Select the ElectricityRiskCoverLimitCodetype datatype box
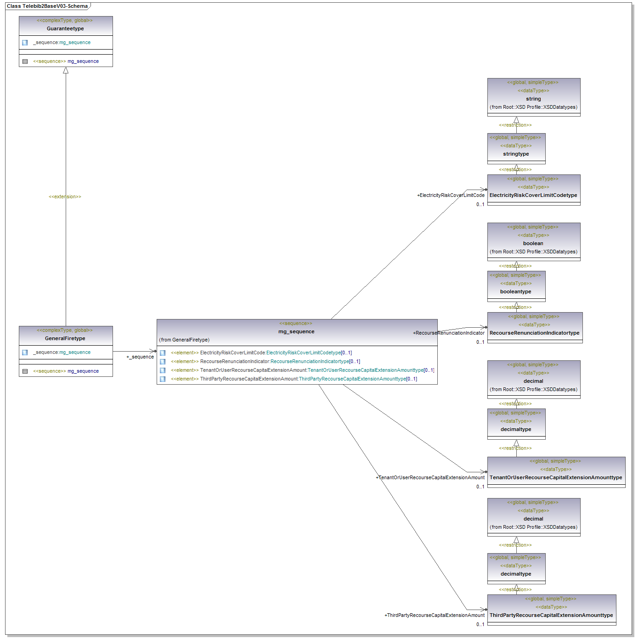644x644 pixels. [x=533, y=195]
